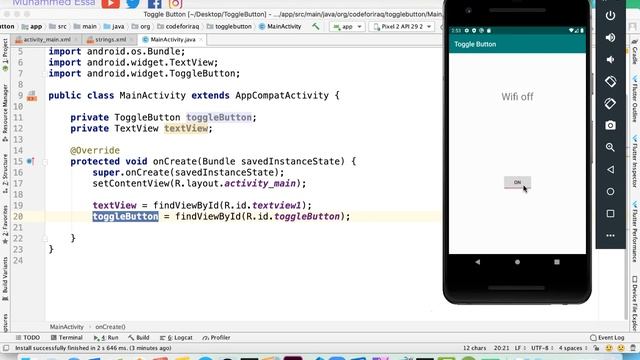The image size is (640, 360).
Task: Tap the phone screen recents square button
Action: tap(557, 262)
